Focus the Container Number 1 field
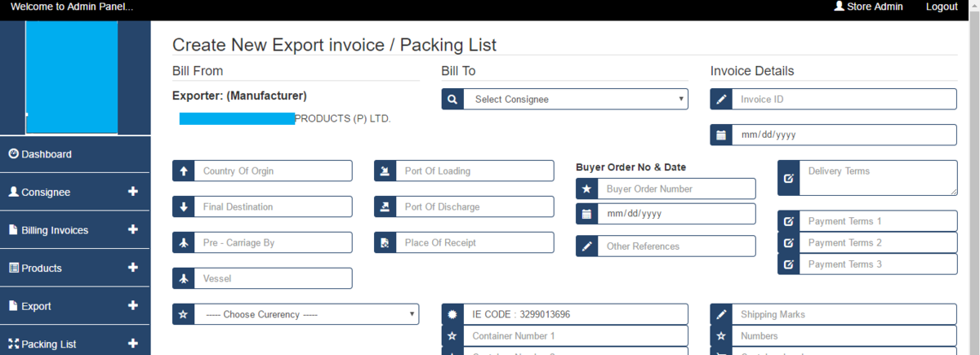Viewport: 980px width, 355px height. [x=576, y=335]
